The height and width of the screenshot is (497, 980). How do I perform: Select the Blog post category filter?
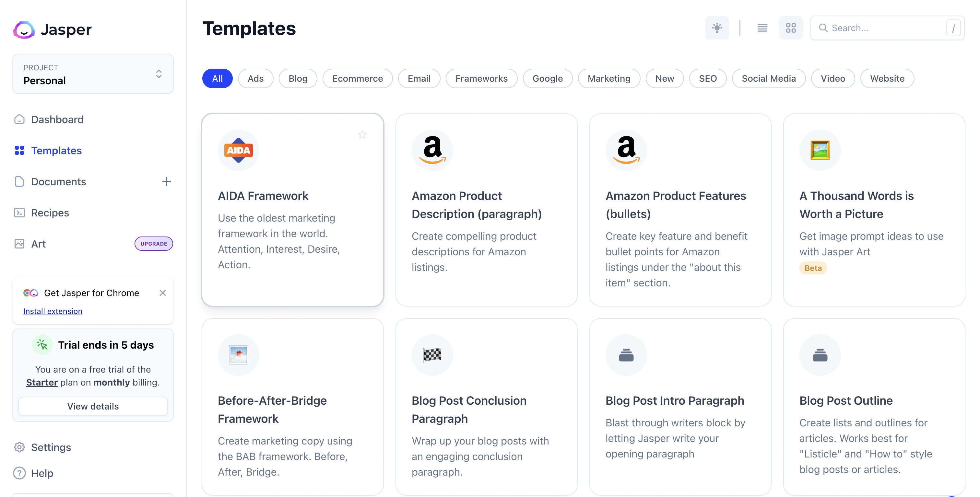click(x=298, y=78)
